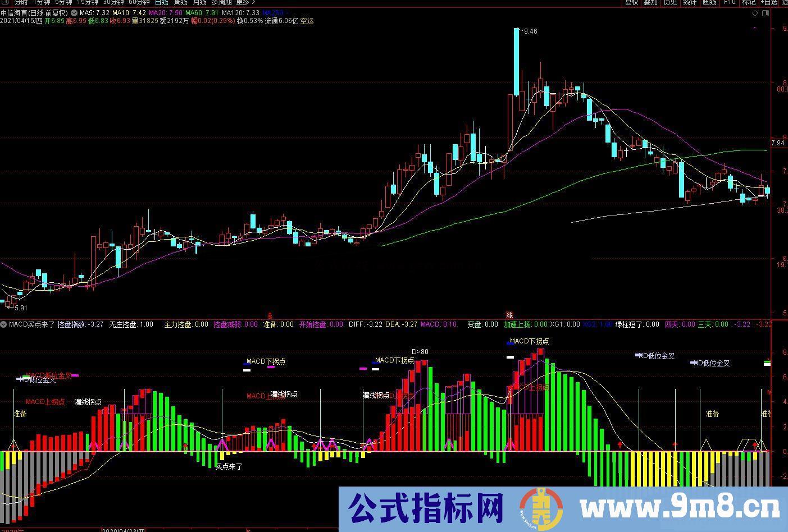Open drawing tools via the 画线 icon
788x532 pixels.
[x=709, y=3]
